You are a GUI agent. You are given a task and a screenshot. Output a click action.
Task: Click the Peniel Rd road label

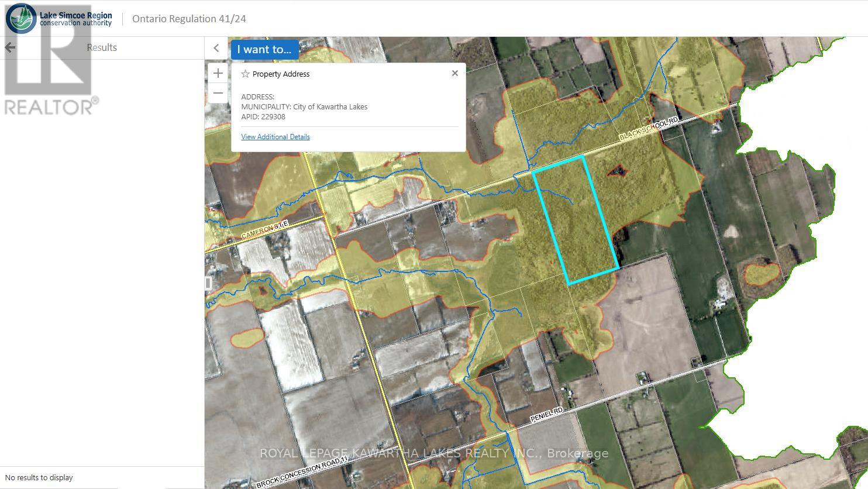[546, 415]
